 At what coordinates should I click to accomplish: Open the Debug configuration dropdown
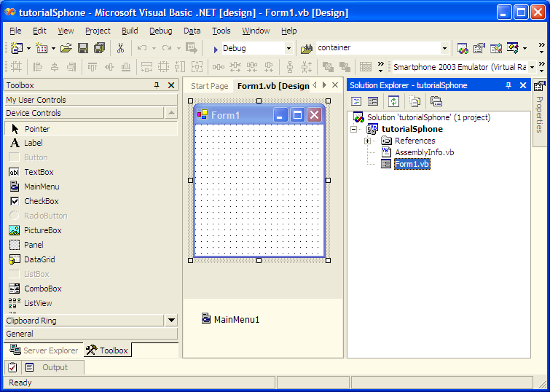click(x=289, y=48)
